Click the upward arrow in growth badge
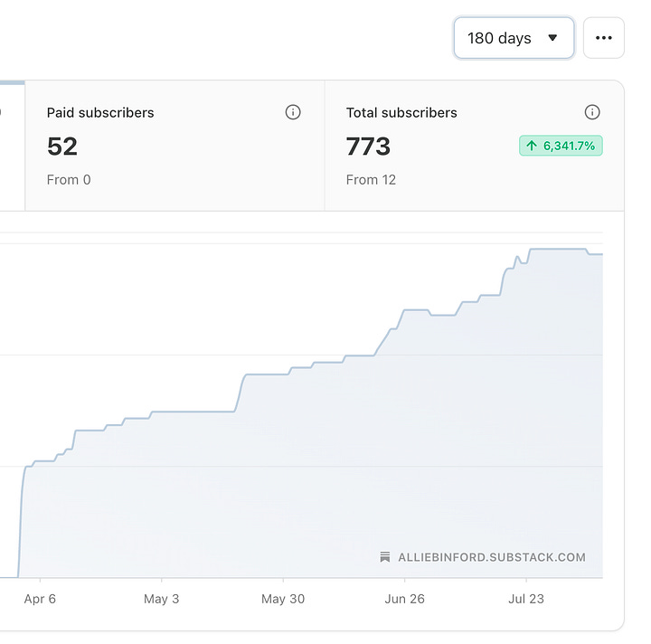The height and width of the screenshot is (644, 651). [x=532, y=146]
